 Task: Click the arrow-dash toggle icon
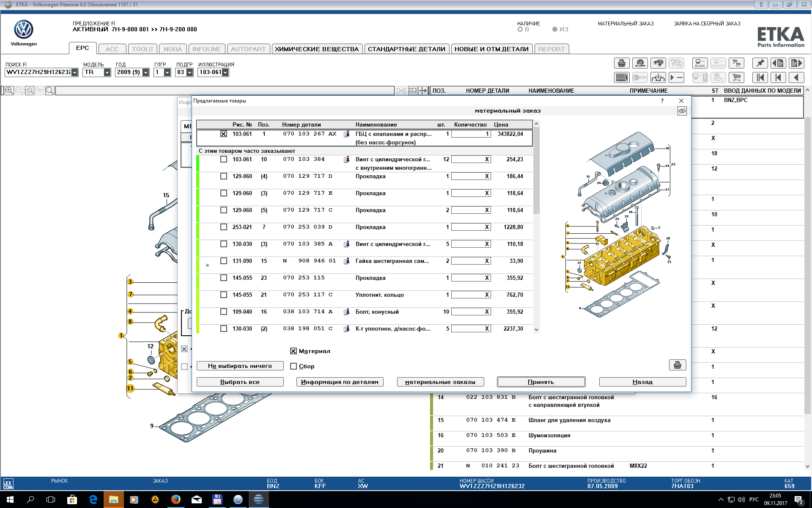point(676,77)
